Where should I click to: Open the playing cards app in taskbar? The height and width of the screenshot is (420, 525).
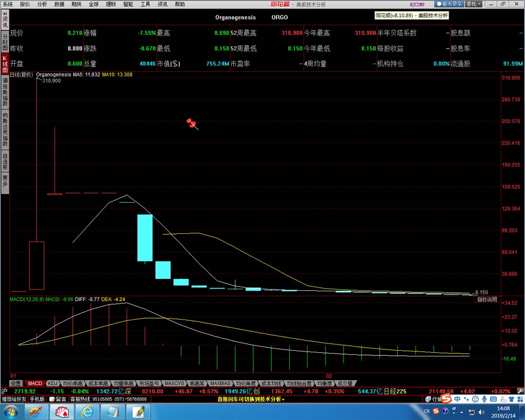click(x=62, y=412)
